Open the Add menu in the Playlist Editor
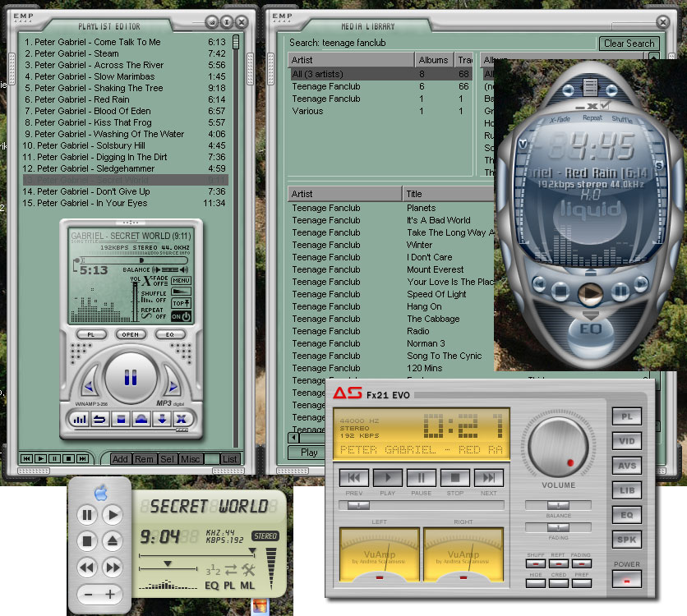687x616 pixels. click(x=120, y=459)
